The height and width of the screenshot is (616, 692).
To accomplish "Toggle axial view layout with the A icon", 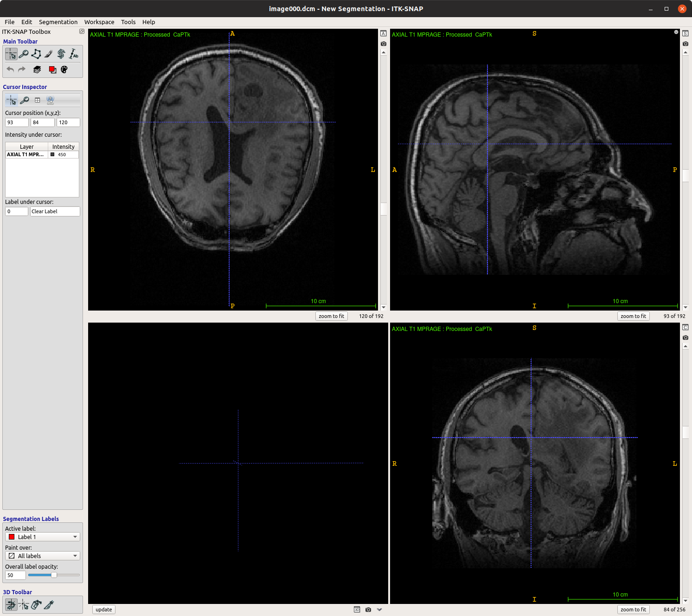I will 384,33.
